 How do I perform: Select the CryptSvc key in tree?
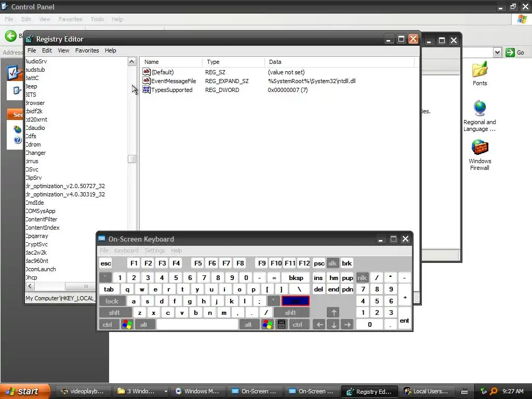click(x=37, y=244)
